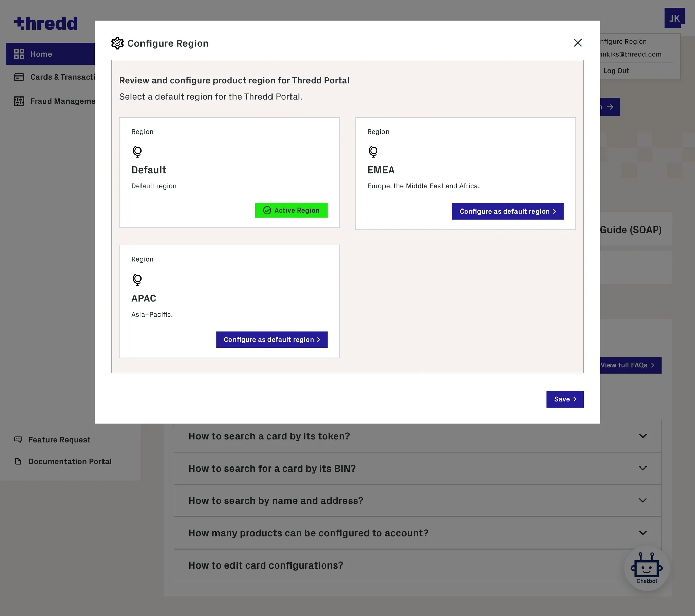Close the Configure Region dialog
The height and width of the screenshot is (616, 695).
tap(577, 43)
